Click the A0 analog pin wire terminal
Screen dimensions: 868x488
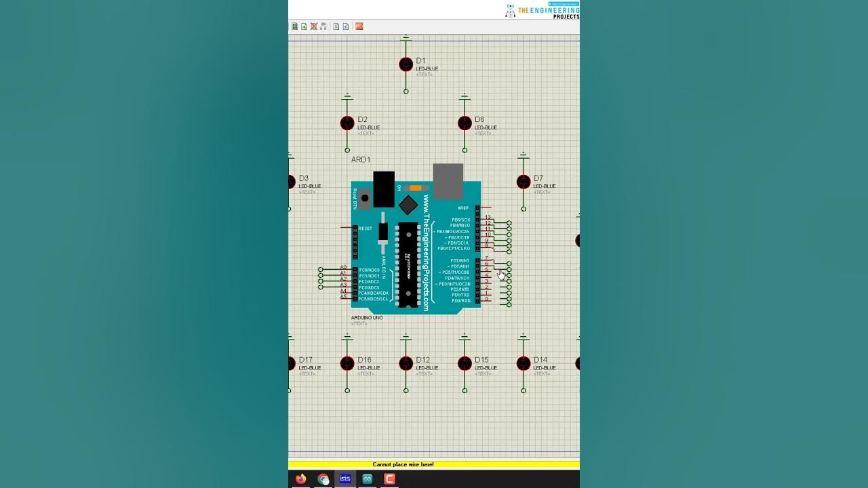tap(321, 270)
